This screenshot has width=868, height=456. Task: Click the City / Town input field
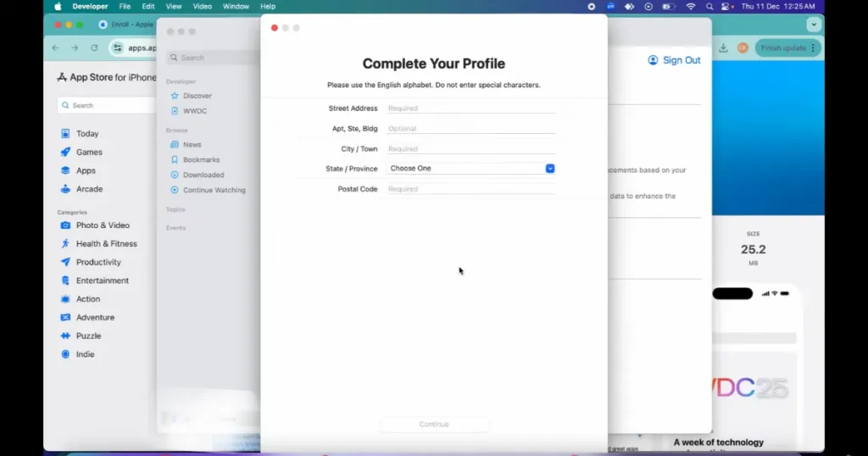[x=470, y=149]
